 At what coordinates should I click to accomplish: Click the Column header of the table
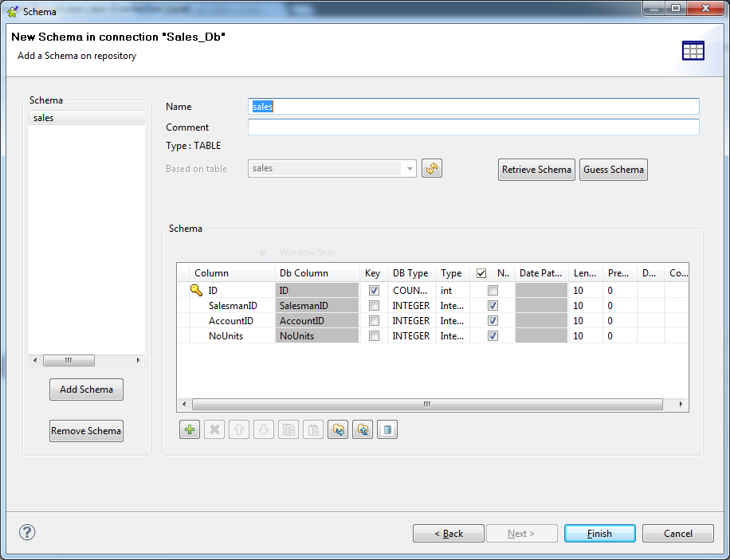[233, 273]
